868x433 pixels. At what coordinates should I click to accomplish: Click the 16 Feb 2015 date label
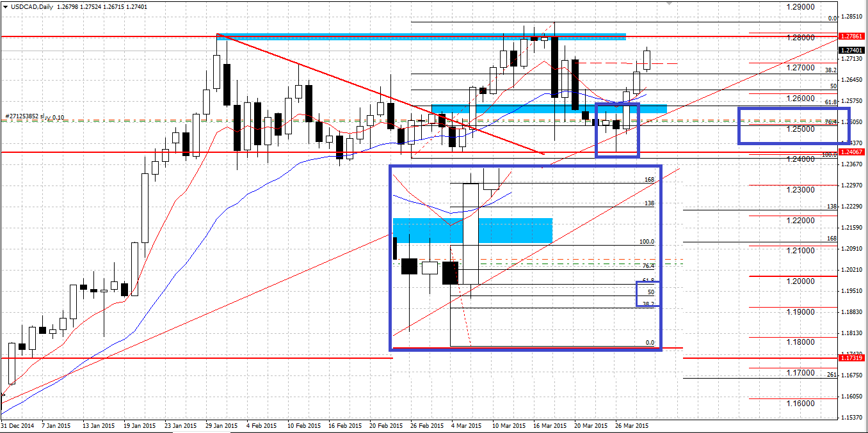coord(346,425)
